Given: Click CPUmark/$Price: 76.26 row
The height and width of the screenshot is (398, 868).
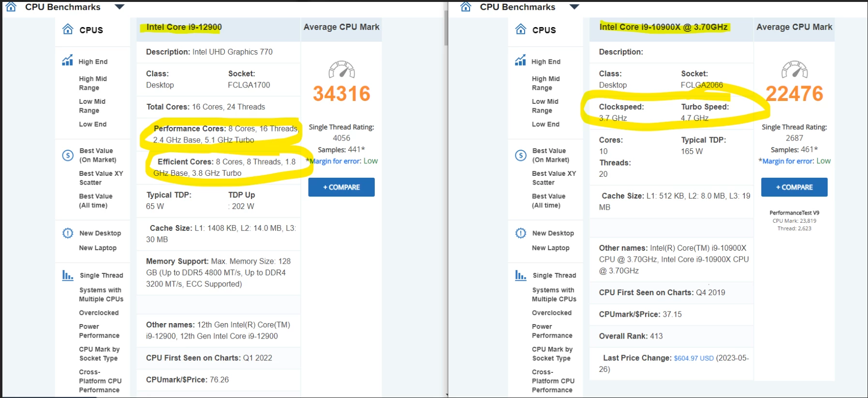Looking at the screenshot, I should [x=218, y=380].
